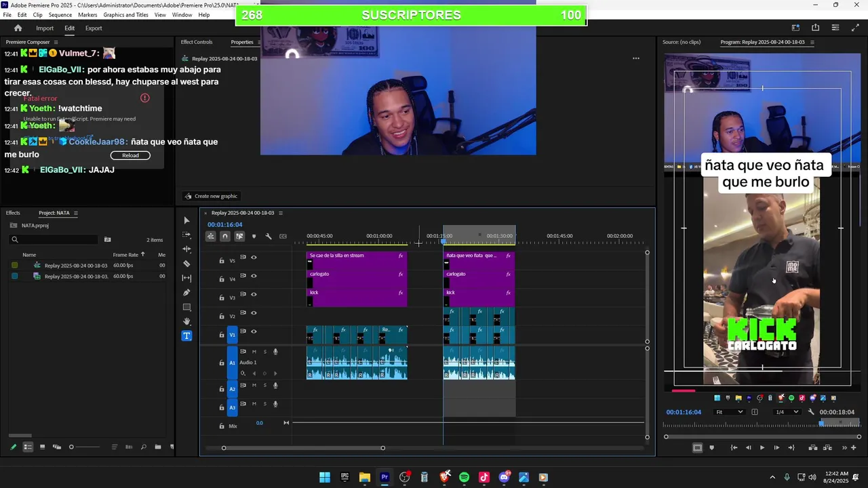Select the Slip tool
The width and height of the screenshot is (868, 488).
point(186,278)
